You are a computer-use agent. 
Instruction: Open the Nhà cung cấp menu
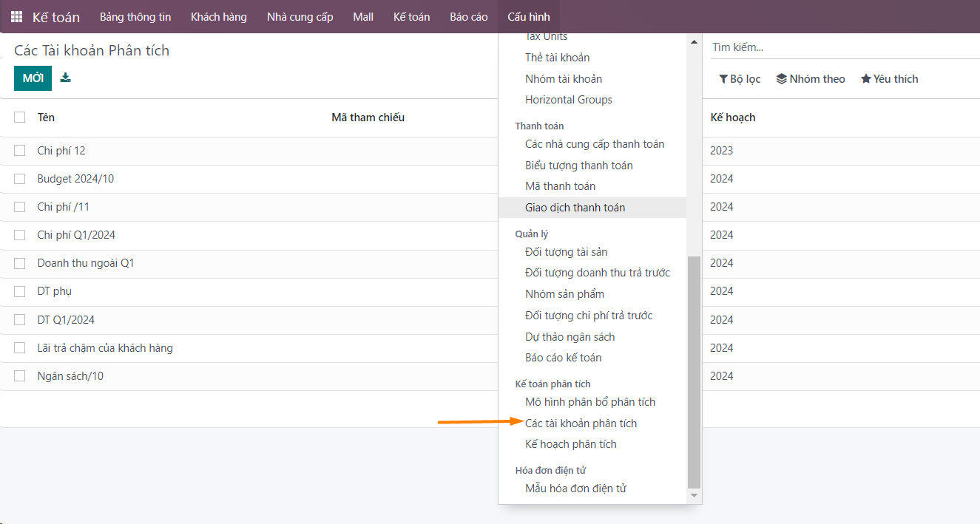point(300,16)
